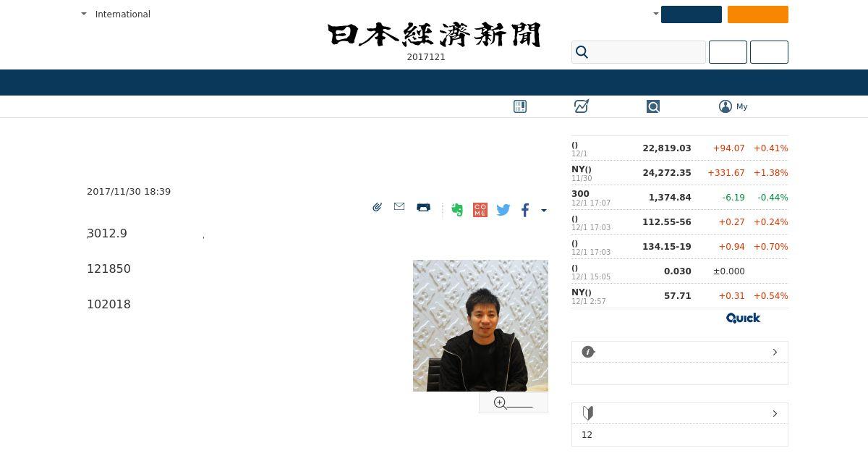Share article via mail icon
The image size is (868, 456).
399,206
